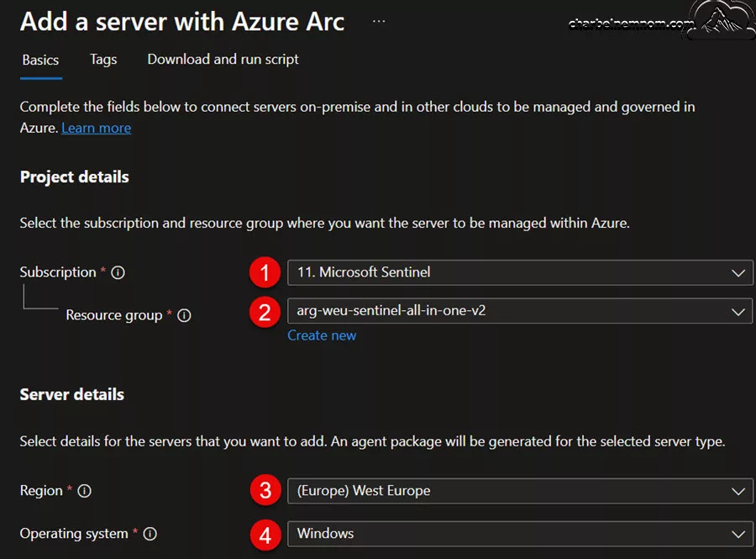Click the Operating system dropdown chevron
The height and width of the screenshot is (559, 756).
[x=738, y=534]
